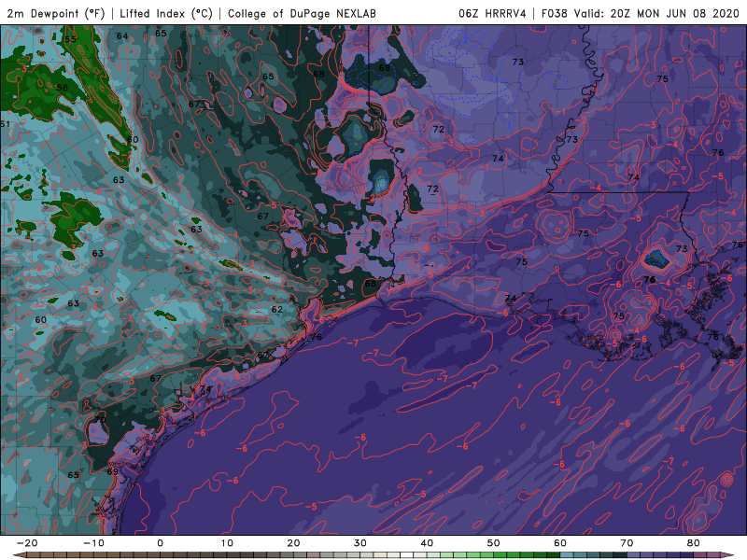
Task: Click the '10' label on the color scale
Action: (x=227, y=543)
